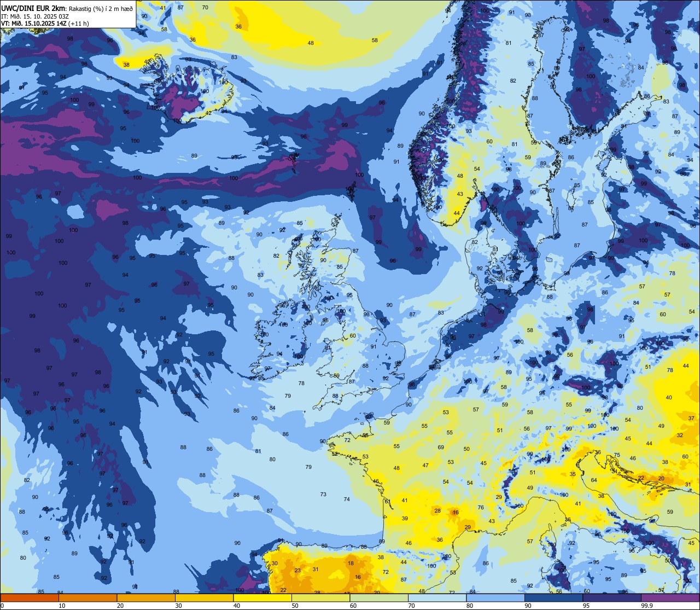
Task: Pick the 50–60 yellow-green legend segment
Action: coord(320,597)
